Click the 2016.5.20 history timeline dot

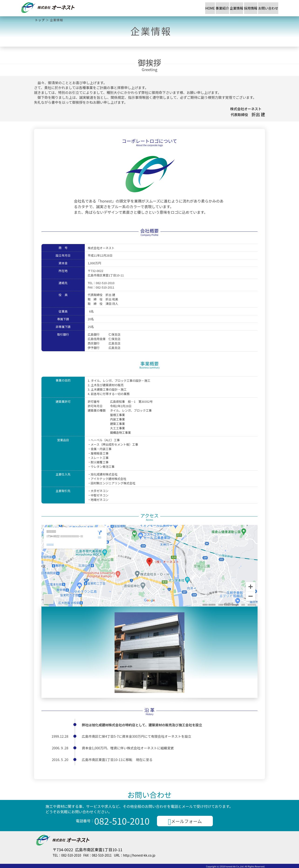[75, 759]
